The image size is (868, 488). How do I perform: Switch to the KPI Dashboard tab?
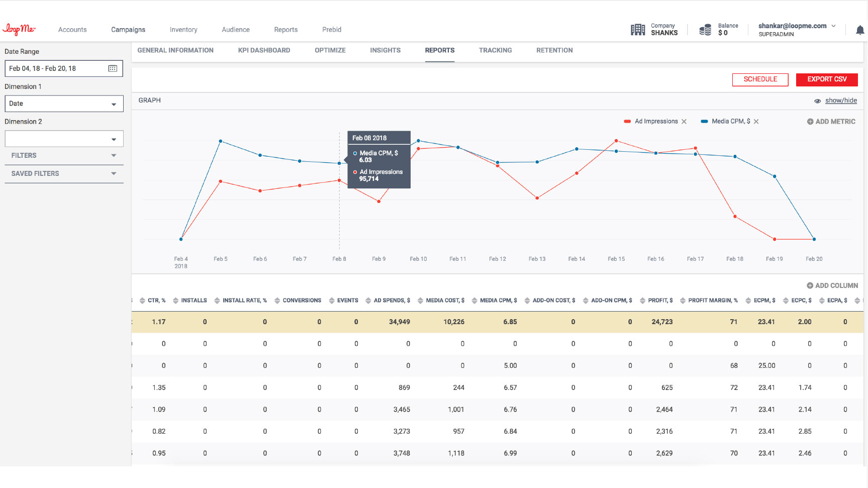tap(264, 50)
